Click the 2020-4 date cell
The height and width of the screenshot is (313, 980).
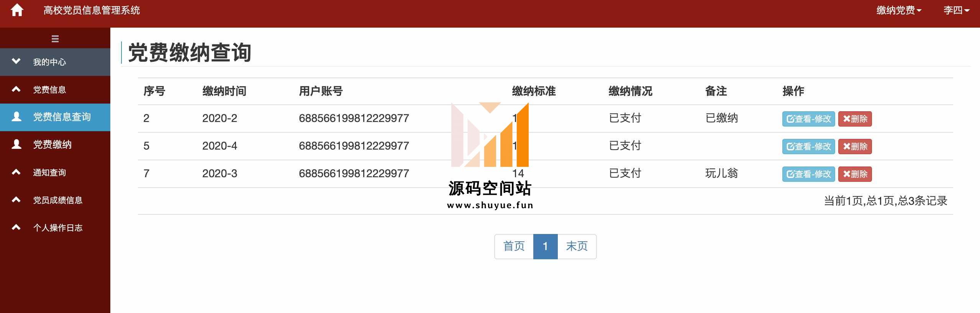pos(220,146)
